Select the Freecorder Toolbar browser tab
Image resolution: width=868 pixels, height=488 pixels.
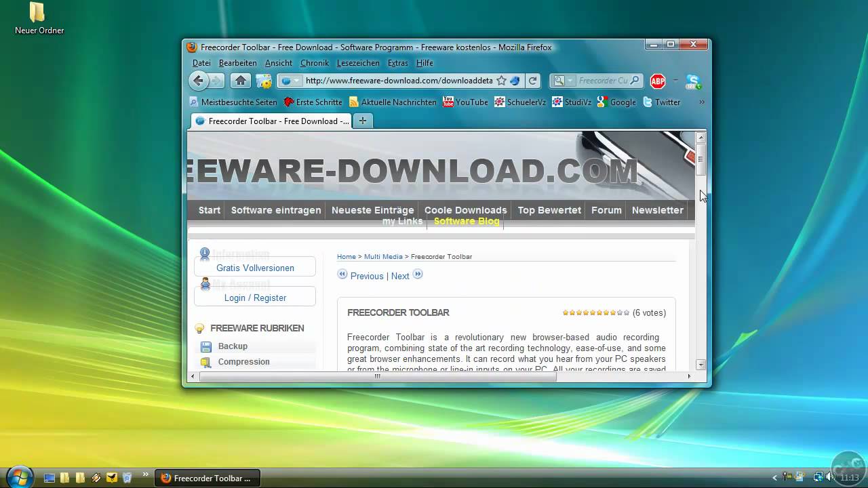[x=271, y=121]
